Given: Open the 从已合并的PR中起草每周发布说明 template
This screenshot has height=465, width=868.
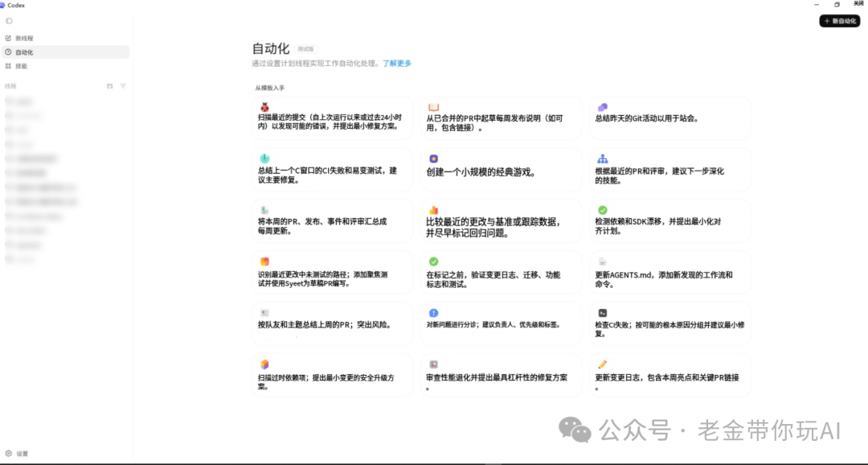Looking at the screenshot, I should pos(501,118).
